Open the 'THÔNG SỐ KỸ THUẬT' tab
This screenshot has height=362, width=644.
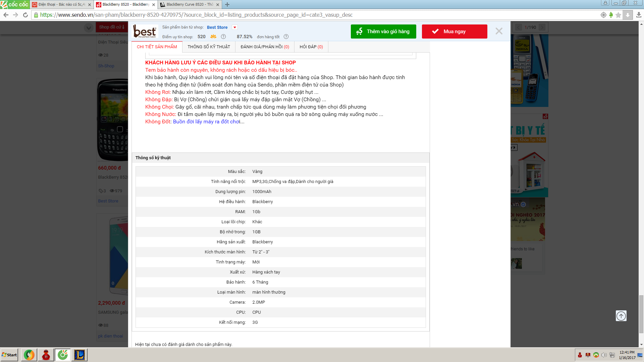pos(209,47)
